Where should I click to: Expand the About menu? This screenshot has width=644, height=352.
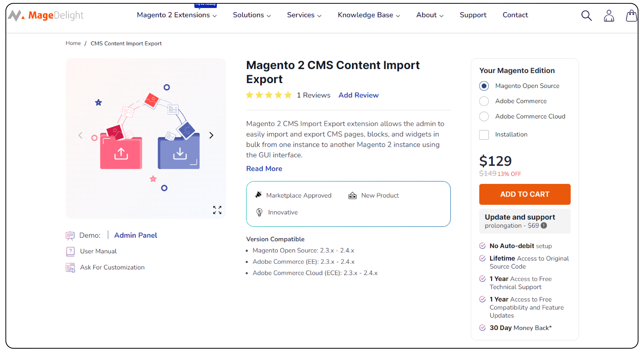click(x=430, y=15)
